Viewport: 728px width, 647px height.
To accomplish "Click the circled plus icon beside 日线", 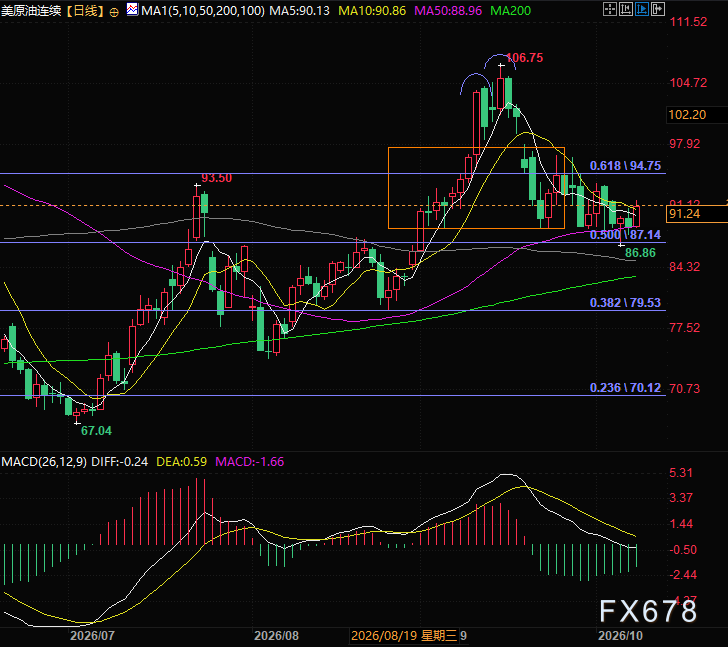I will pos(114,12).
